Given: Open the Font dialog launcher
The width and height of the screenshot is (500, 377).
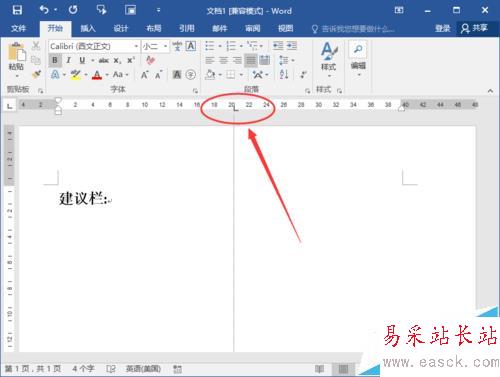Looking at the screenshot, I should coord(195,91).
